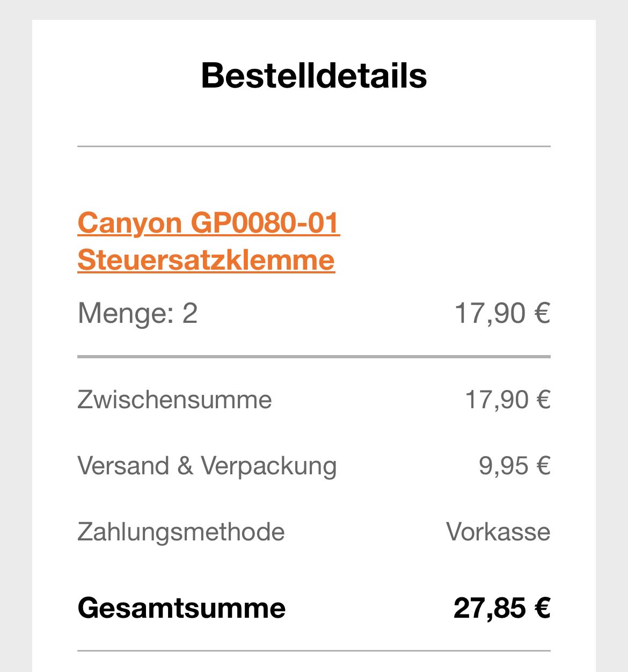Select the 9,95 € shipping cost
The width and height of the screenshot is (628, 672).
514,466
